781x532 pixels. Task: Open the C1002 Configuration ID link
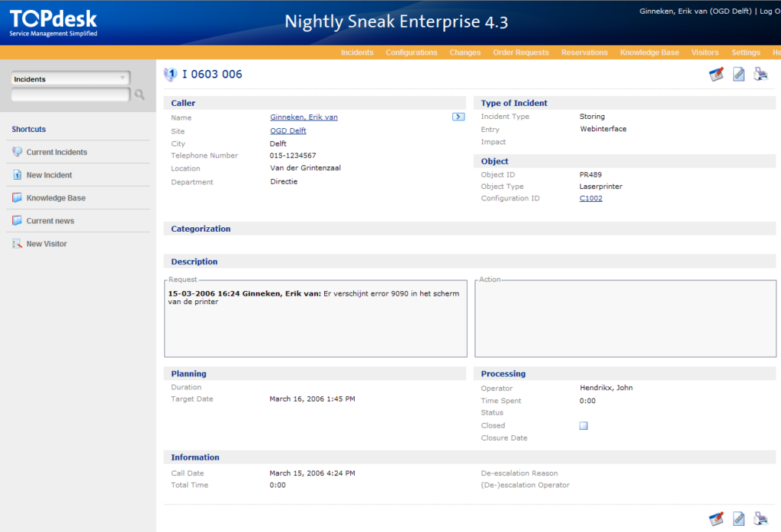click(x=590, y=198)
